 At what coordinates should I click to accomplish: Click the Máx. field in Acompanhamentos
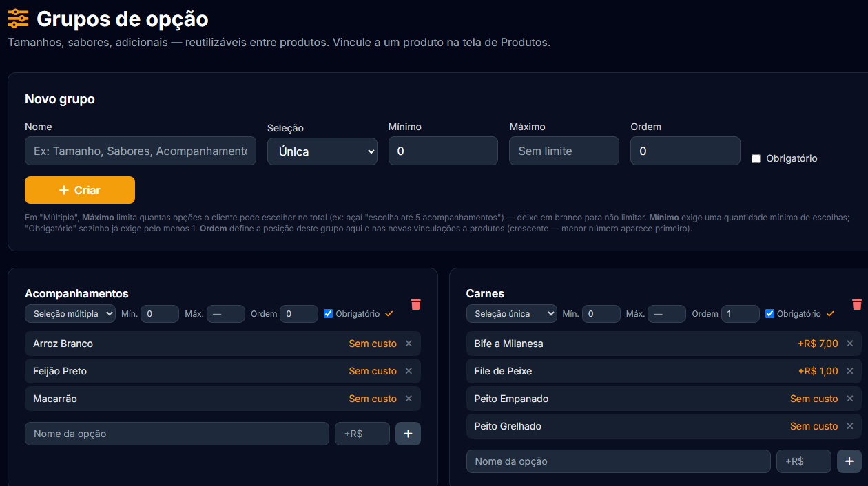tap(226, 314)
